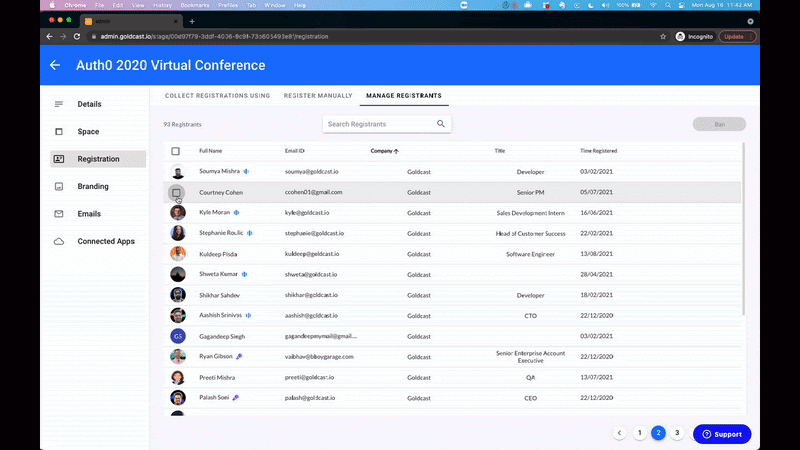Image resolution: width=800 pixels, height=450 pixels.
Task: Go to page 3 of registrants
Action: coord(677,433)
